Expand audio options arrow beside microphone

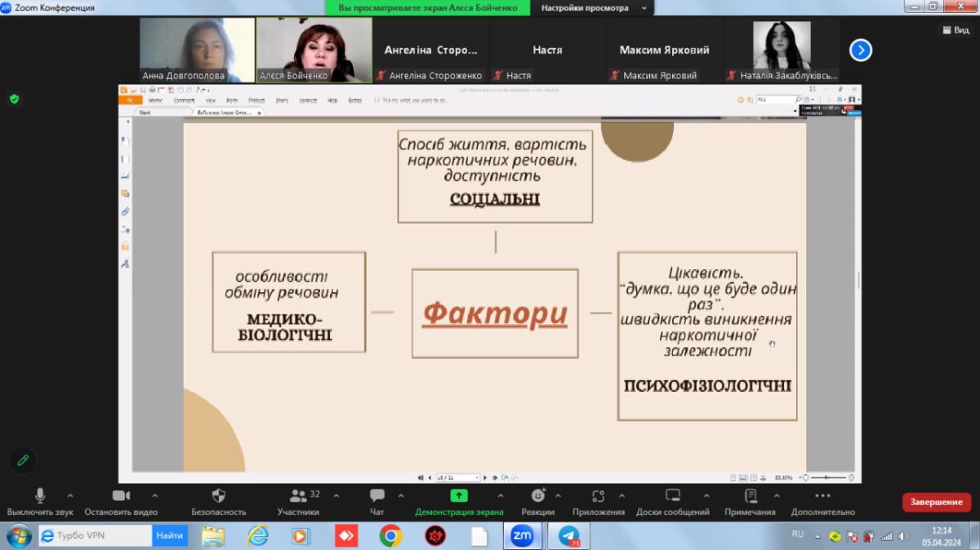pyautogui.click(x=70, y=495)
